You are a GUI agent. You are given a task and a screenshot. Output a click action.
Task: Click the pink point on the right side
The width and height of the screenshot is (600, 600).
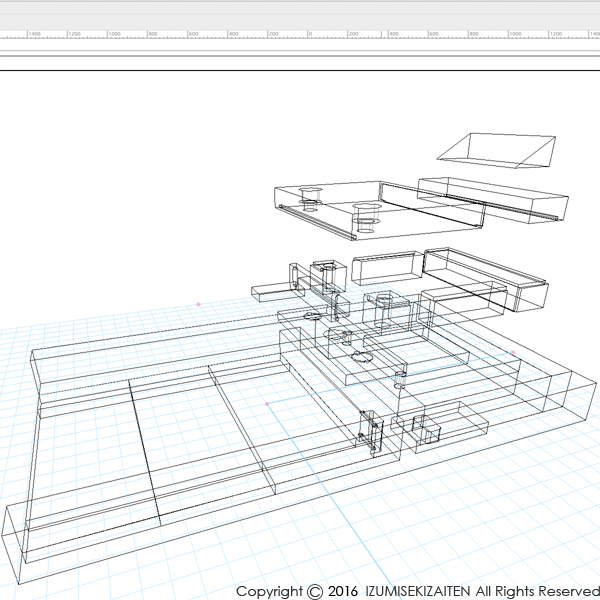(x=514, y=352)
